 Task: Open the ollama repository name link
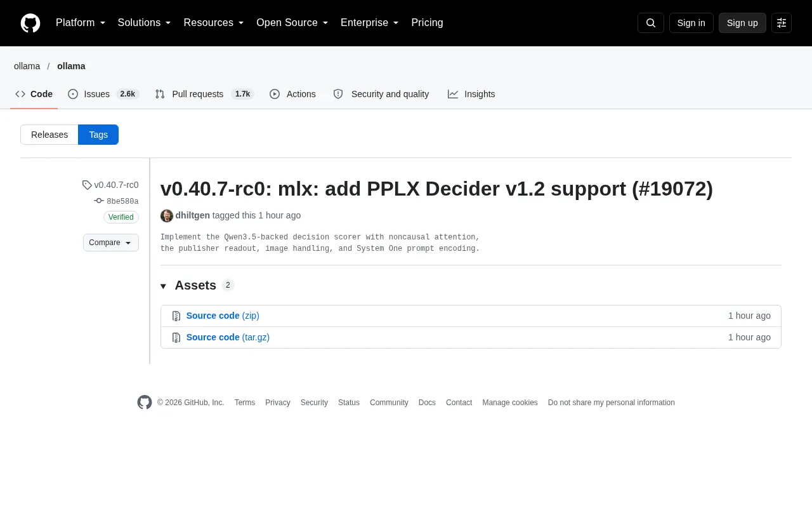tap(71, 66)
